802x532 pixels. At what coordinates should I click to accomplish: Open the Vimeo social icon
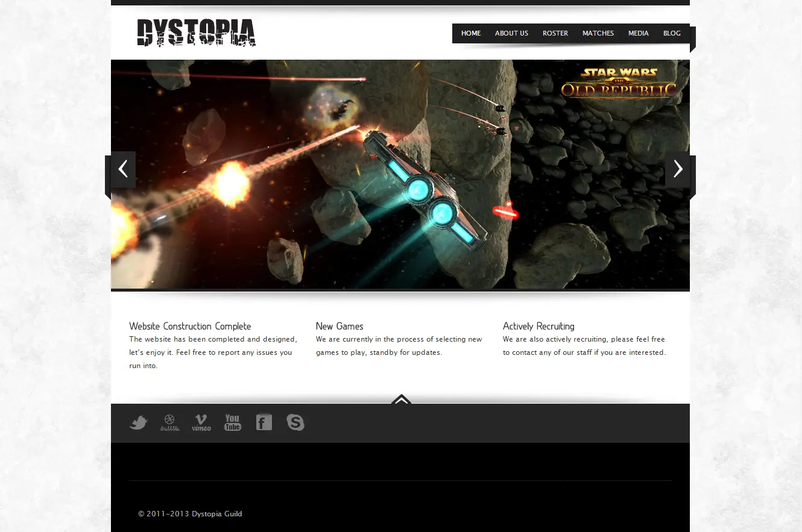201,422
